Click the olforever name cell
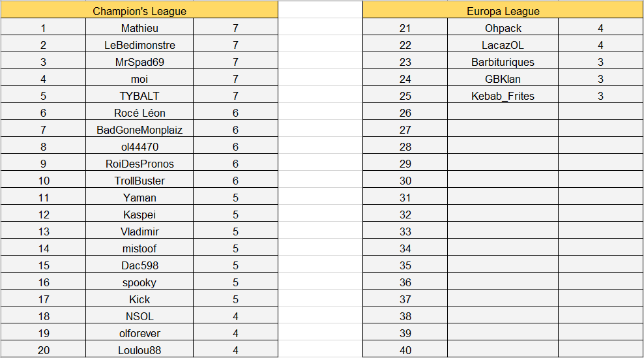644x358 pixels. [x=139, y=333]
